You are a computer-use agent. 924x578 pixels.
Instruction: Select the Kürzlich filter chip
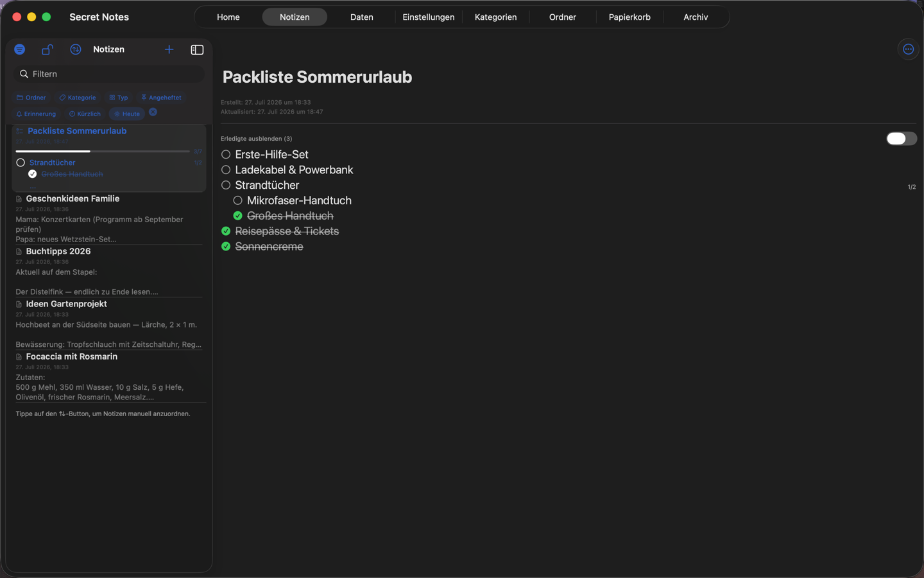[x=85, y=114]
